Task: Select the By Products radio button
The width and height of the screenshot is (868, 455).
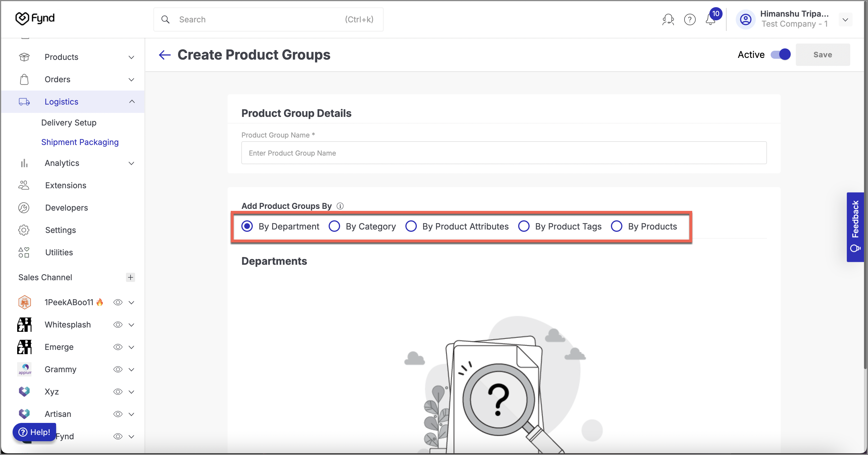Action: coord(617,226)
